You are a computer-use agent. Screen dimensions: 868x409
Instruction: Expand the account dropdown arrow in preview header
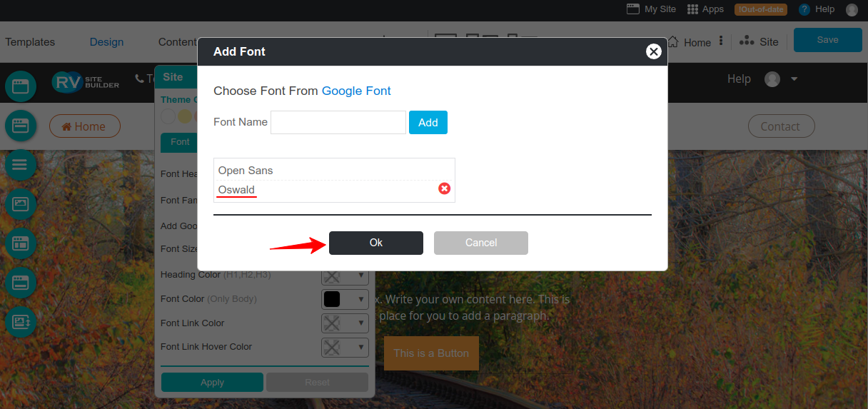794,79
